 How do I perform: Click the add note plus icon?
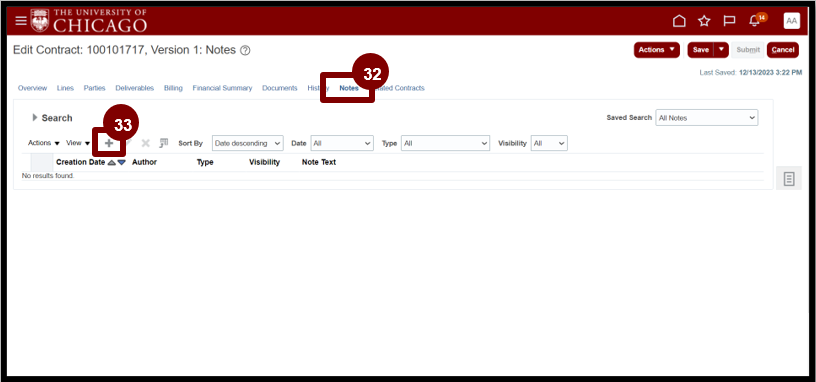pos(109,143)
